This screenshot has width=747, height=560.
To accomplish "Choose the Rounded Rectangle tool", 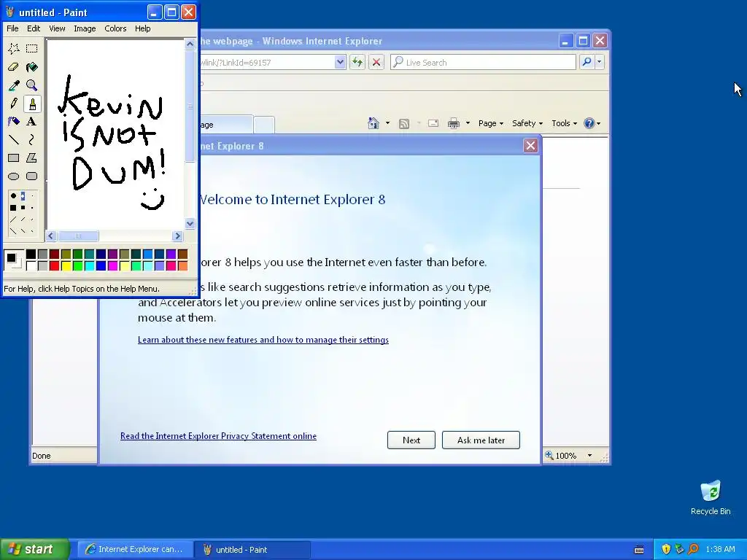I will point(32,176).
